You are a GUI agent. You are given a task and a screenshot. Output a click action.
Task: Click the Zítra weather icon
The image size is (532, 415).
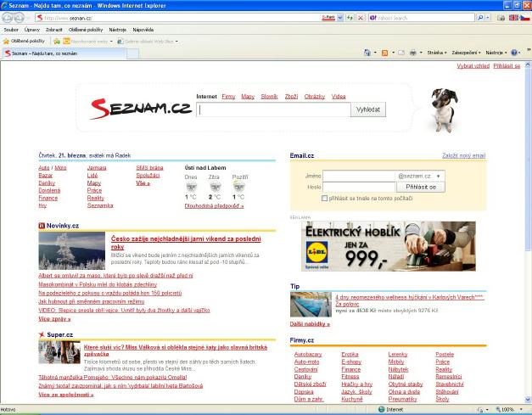click(x=216, y=187)
